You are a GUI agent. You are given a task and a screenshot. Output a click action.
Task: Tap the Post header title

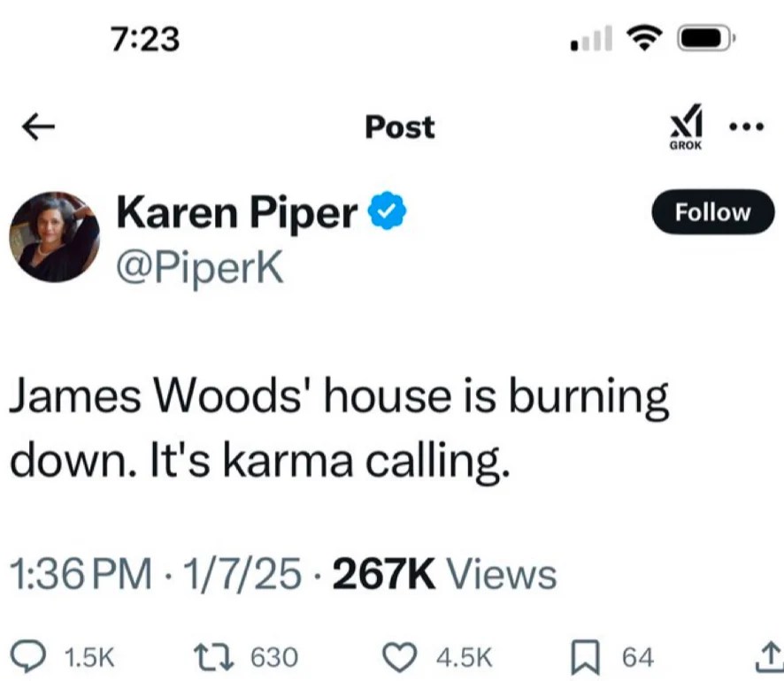[x=399, y=126]
